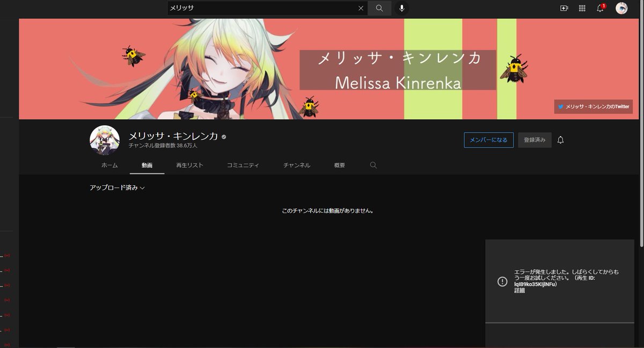The image size is (644, 348).
Task: Select the 動画 tab
Action: 147,165
